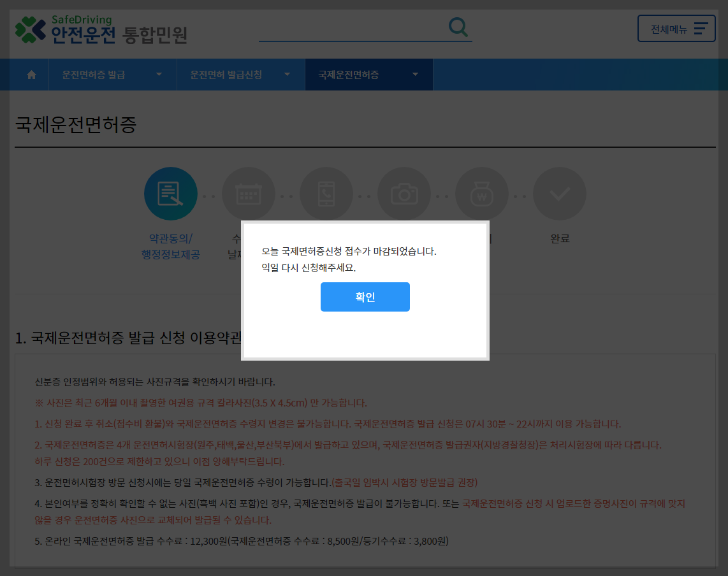Click the 완료 step label
The height and width of the screenshot is (576, 728).
coord(560,238)
